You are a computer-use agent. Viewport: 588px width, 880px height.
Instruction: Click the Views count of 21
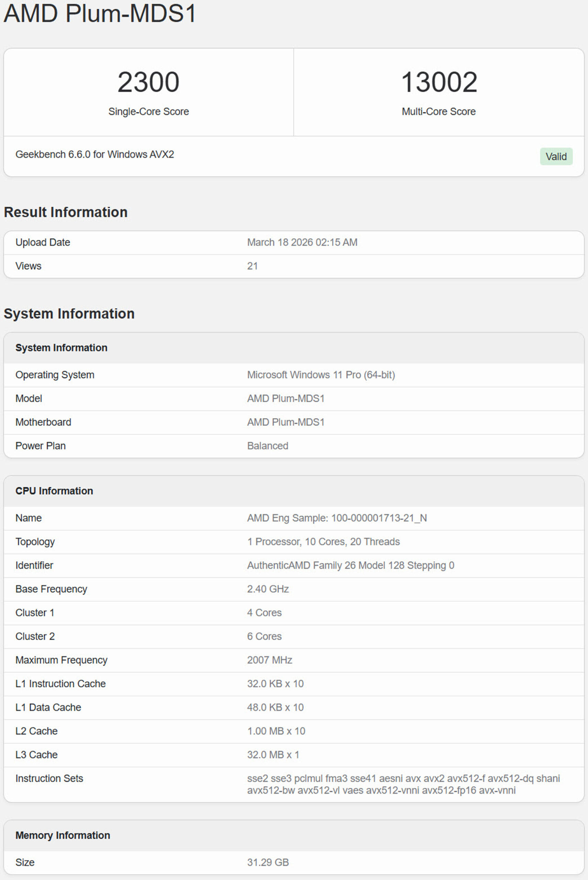pos(253,266)
